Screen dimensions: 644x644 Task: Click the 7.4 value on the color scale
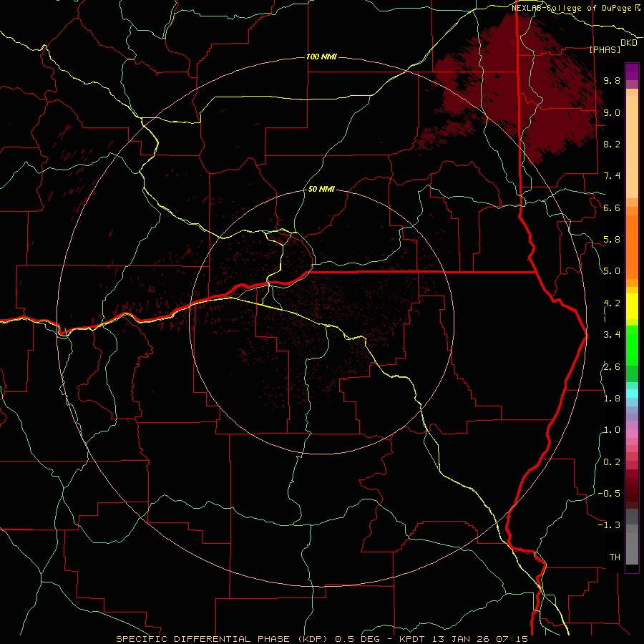point(612,176)
